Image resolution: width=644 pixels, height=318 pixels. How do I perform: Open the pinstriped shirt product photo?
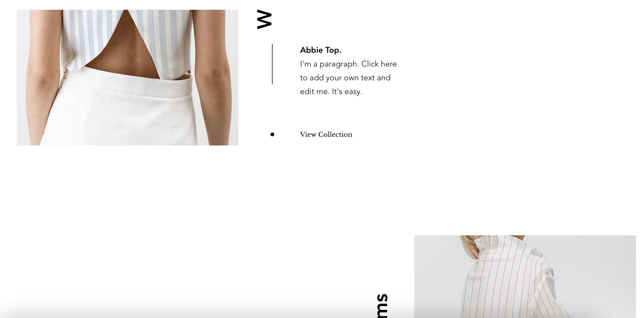(x=525, y=277)
